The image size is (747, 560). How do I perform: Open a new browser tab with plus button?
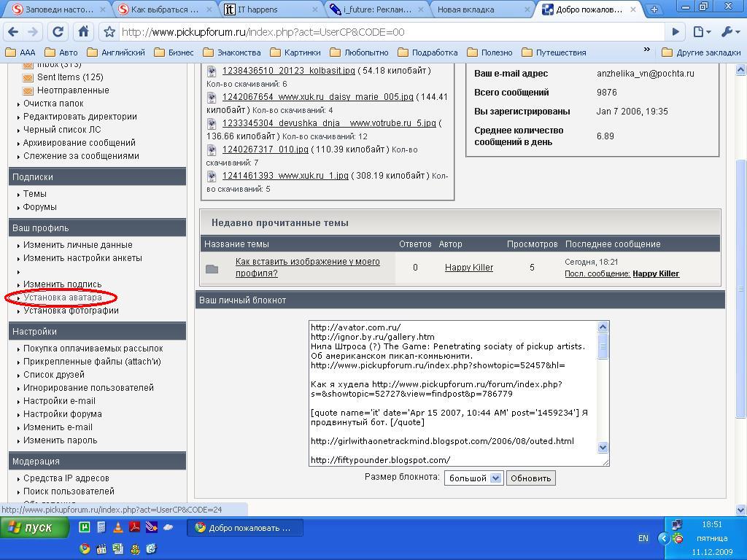(654, 9)
